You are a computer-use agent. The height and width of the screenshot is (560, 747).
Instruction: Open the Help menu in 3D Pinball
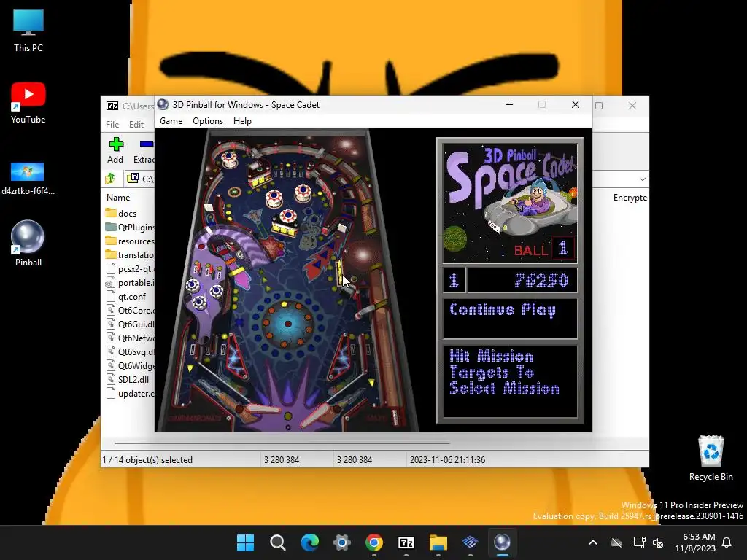[x=242, y=121]
